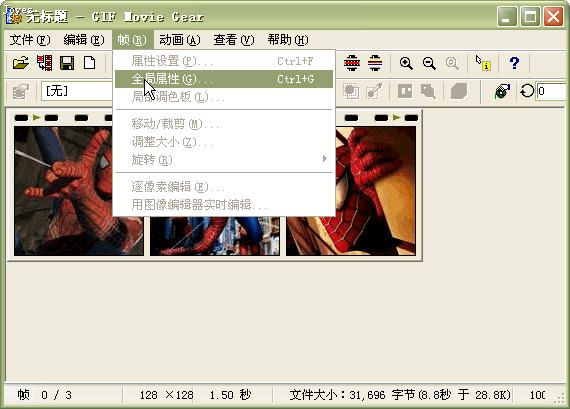
Task: Click the loop count input field showing 0
Action: coord(552,91)
